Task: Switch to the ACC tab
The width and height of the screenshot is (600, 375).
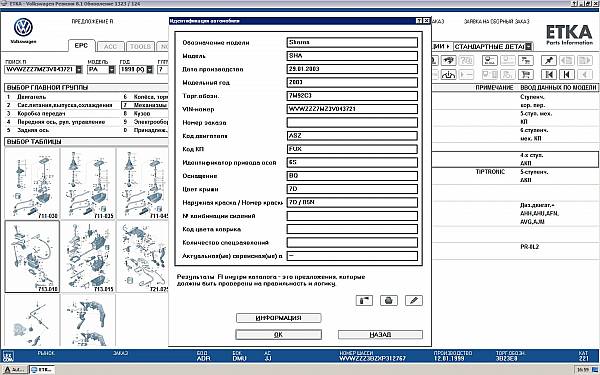Action: [x=111, y=46]
